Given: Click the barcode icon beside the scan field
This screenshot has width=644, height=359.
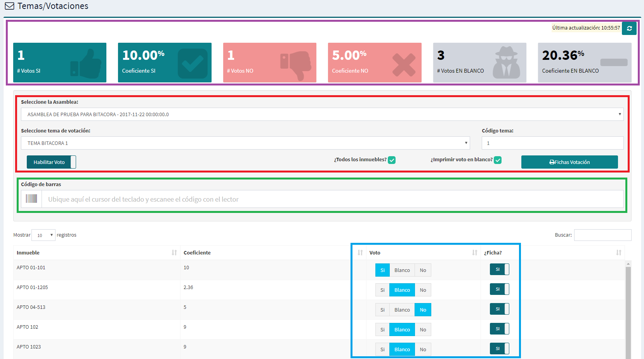Looking at the screenshot, I should (x=31, y=199).
